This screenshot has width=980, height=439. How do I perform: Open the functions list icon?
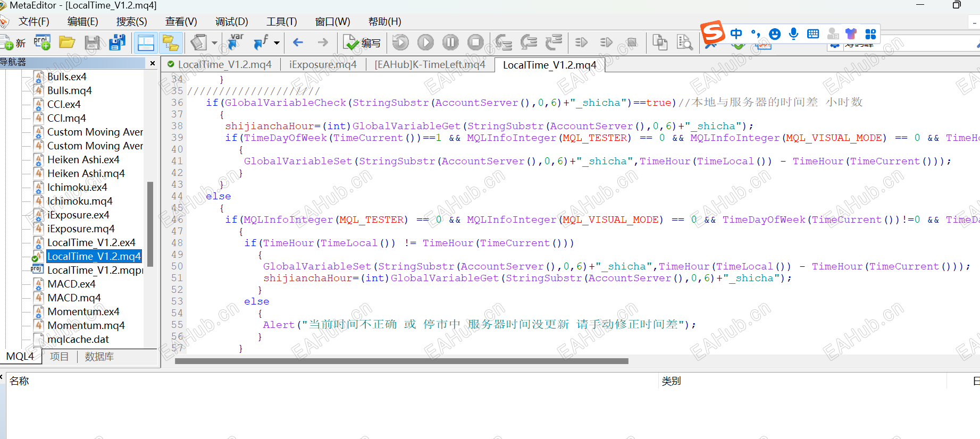pyautogui.click(x=261, y=43)
